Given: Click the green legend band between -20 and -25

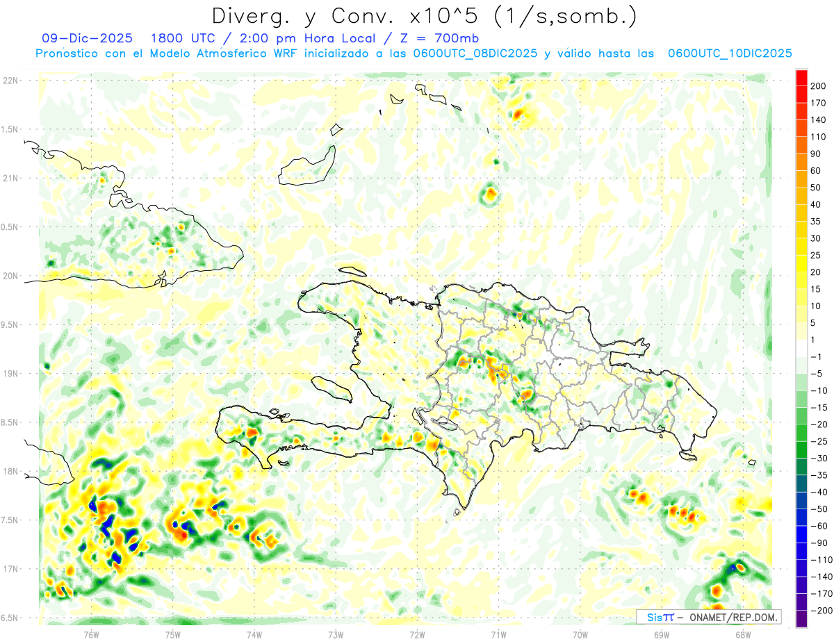Looking at the screenshot, I should (802, 433).
